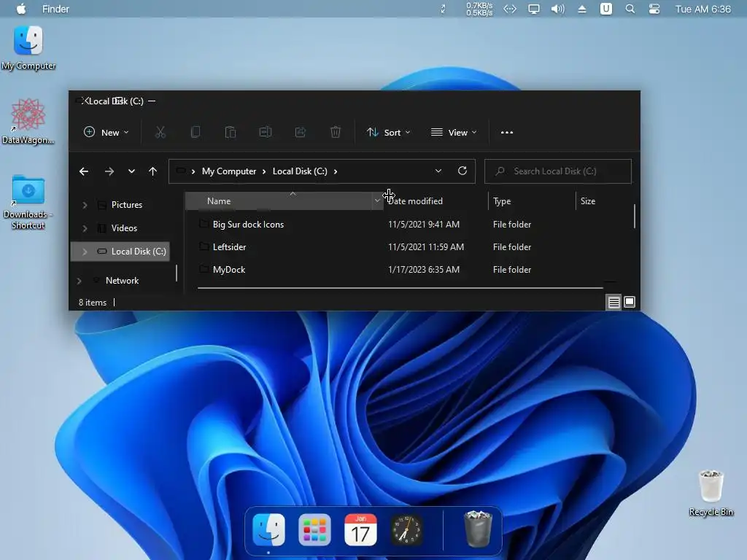The height and width of the screenshot is (560, 747).
Task: Sort by the Size column header
Action: [x=588, y=201]
